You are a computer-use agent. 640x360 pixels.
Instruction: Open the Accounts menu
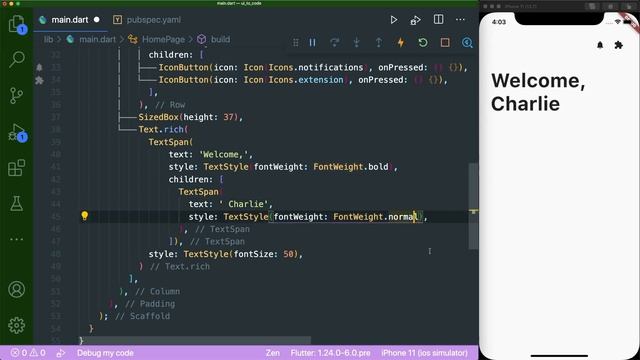17,289
